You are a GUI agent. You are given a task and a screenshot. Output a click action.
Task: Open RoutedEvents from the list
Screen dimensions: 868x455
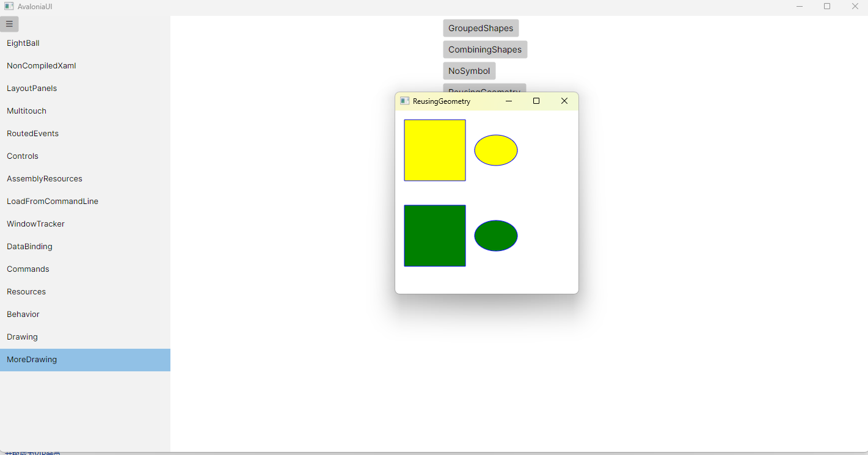85,134
